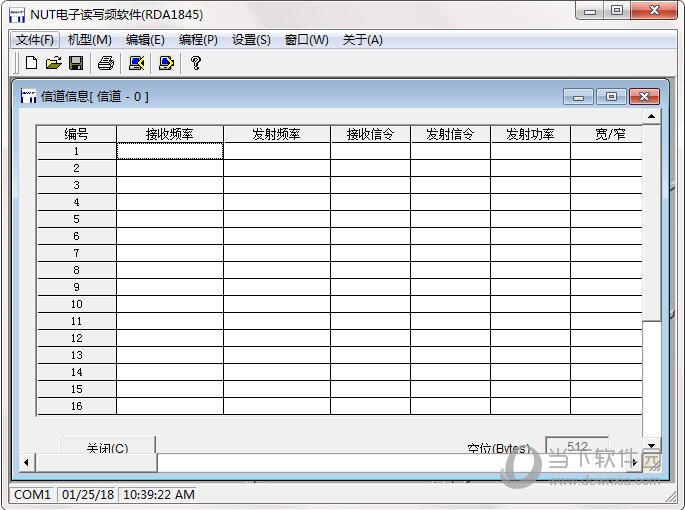Viewport: 685px width, 510px height.
Task: Select row header number 6
Action: (x=76, y=236)
